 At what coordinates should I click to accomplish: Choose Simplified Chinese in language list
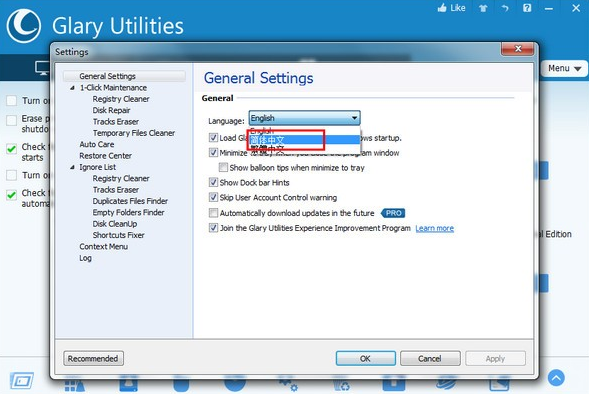click(x=304, y=140)
